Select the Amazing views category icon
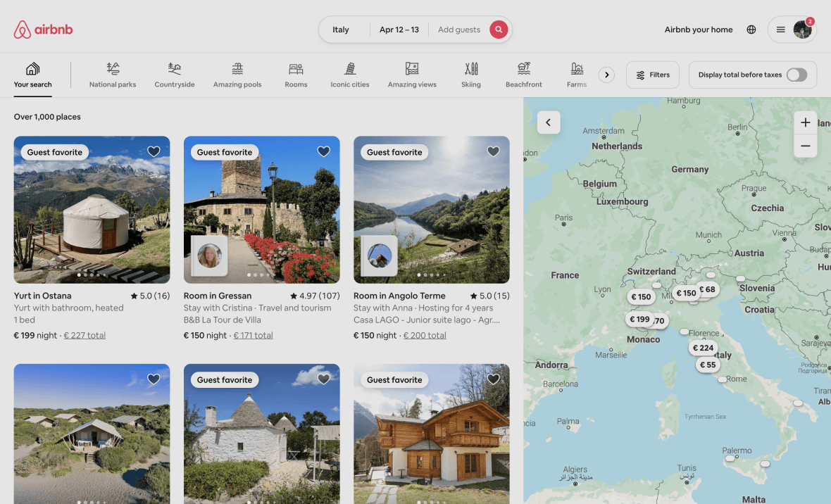 tap(412, 68)
